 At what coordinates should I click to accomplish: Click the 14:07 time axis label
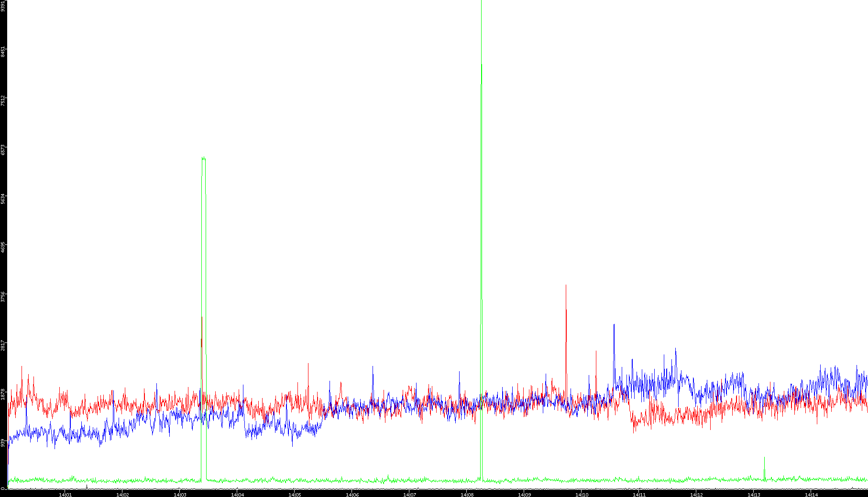(x=409, y=495)
